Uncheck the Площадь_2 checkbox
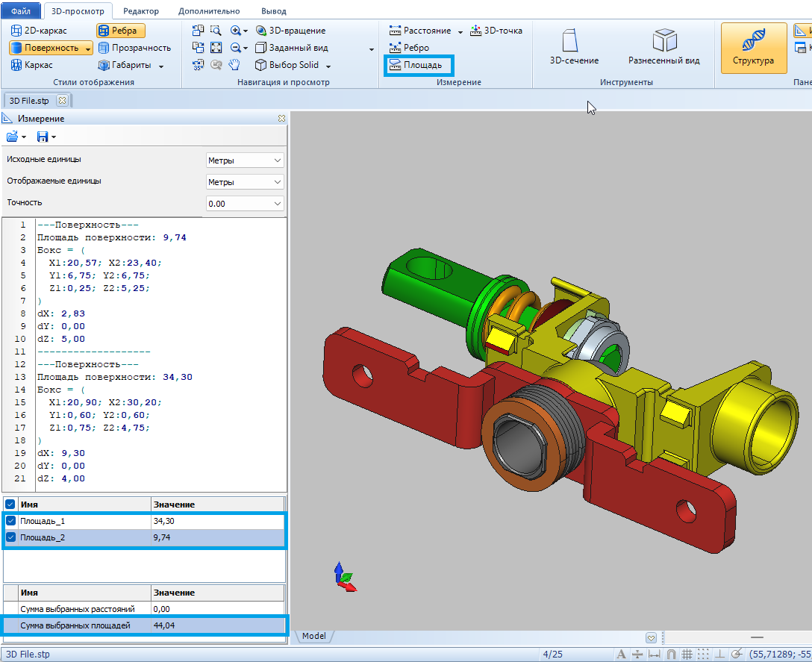812x662 pixels. [10, 537]
